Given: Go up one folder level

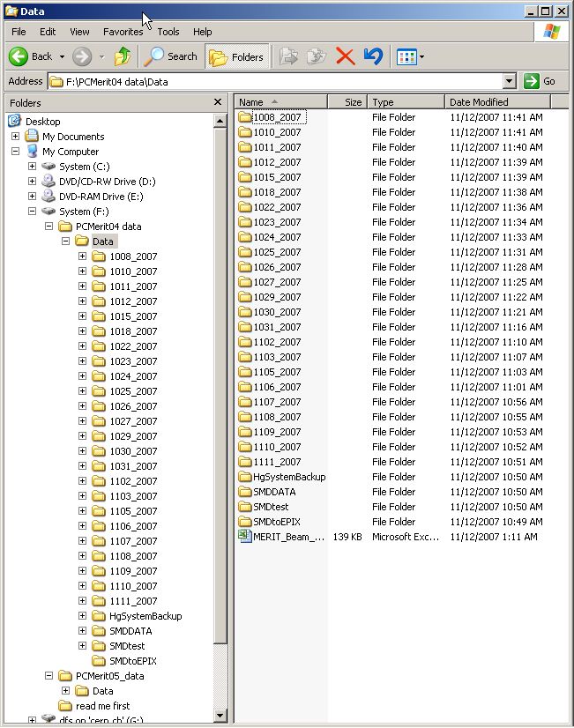Looking at the screenshot, I should click(x=123, y=56).
